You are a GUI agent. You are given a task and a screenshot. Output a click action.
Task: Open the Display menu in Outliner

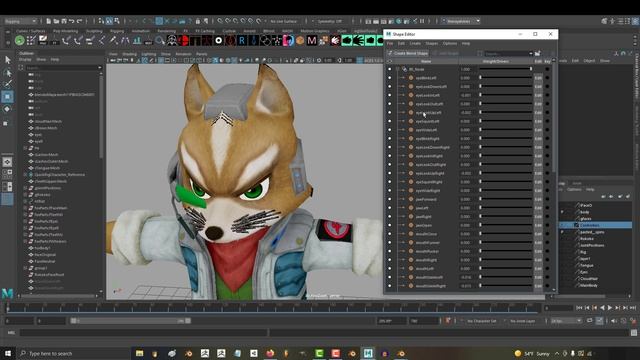coord(25,60)
